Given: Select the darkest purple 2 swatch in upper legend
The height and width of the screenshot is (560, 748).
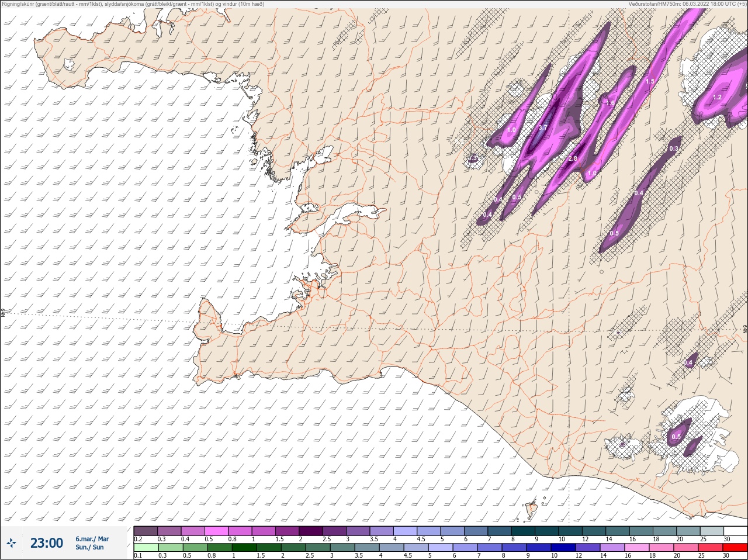Looking at the screenshot, I should coord(312,531).
